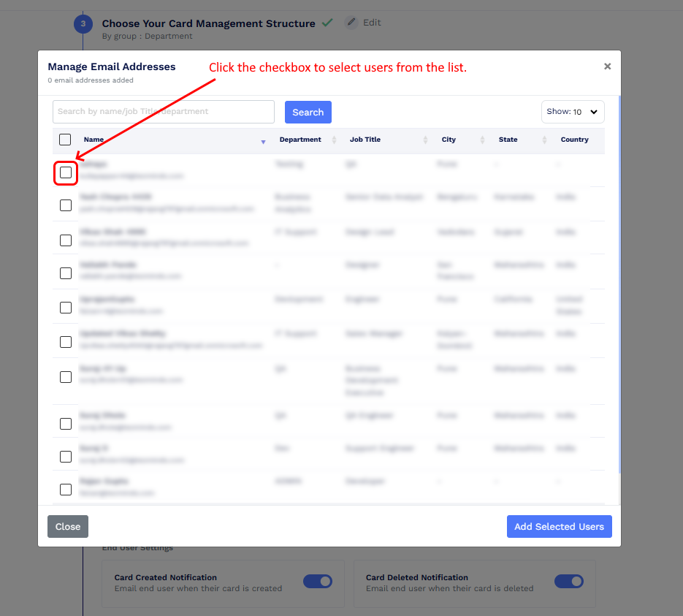Click the step 3 circle icon

point(83,23)
